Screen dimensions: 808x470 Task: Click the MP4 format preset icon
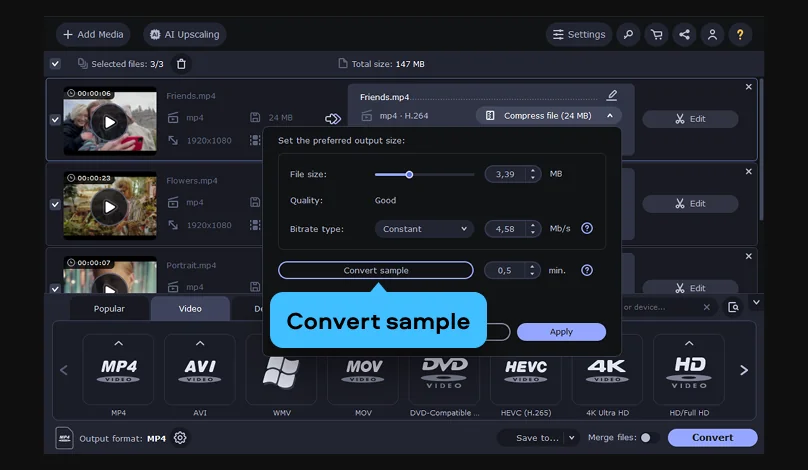click(x=118, y=370)
